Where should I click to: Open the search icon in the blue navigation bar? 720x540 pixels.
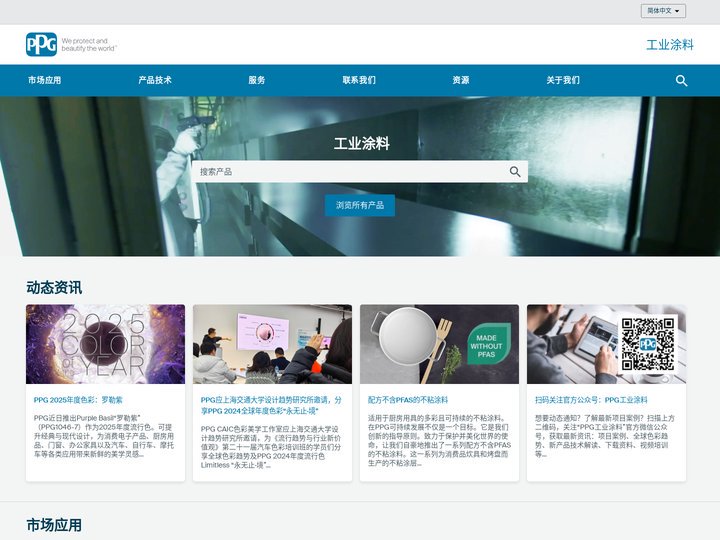[681, 80]
